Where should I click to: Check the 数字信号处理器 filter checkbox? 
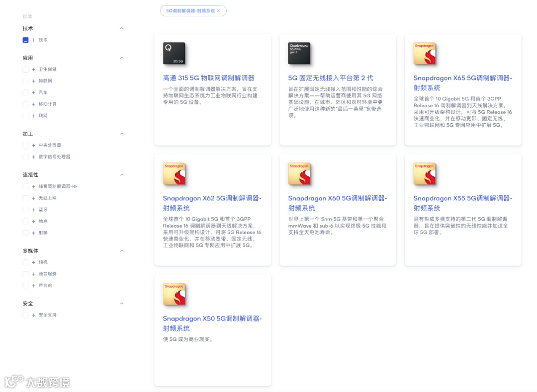pyautogui.click(x=25, y=157)
